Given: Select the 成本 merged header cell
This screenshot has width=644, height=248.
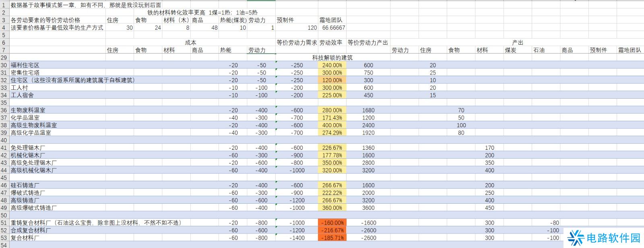Looking at the screenshot, I should tap(190, 43).
